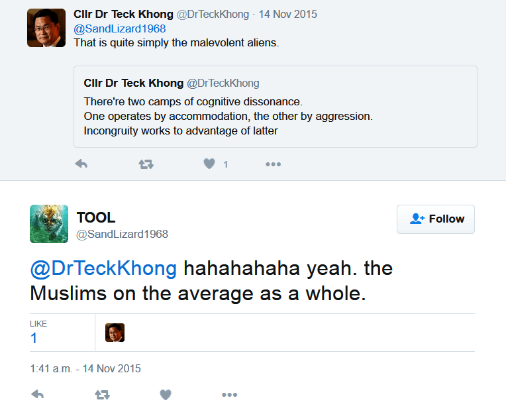Viewport: 506px width, 420px height.
Task: Open @DrTeckKhong mention in TOOL's tweet
Action: coord(103,268)
